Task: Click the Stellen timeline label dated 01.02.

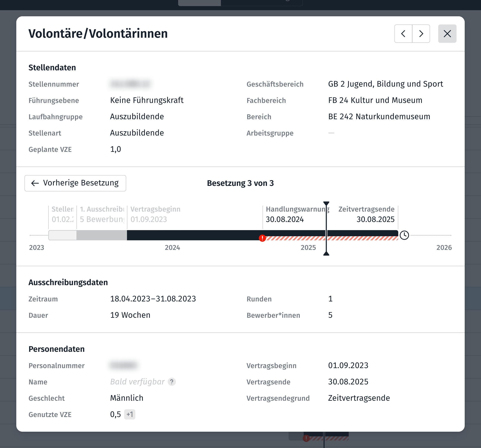Action: (63, 214)
